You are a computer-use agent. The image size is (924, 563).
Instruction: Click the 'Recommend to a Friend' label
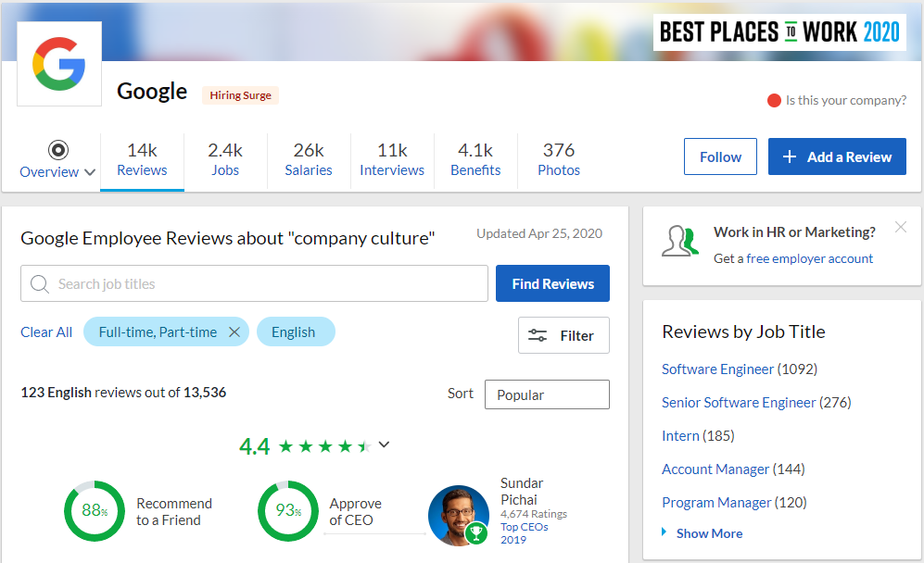click(x=174, y=512)
